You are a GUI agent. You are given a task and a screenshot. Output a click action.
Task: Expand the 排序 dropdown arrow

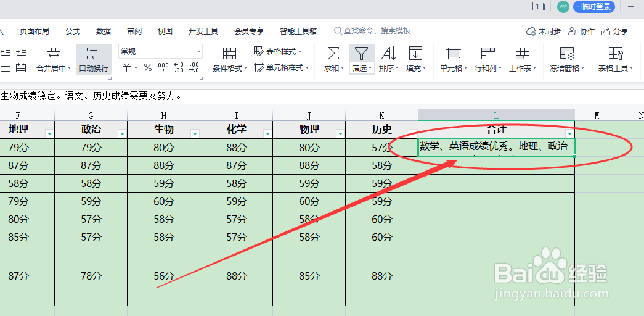click(397, 69)
